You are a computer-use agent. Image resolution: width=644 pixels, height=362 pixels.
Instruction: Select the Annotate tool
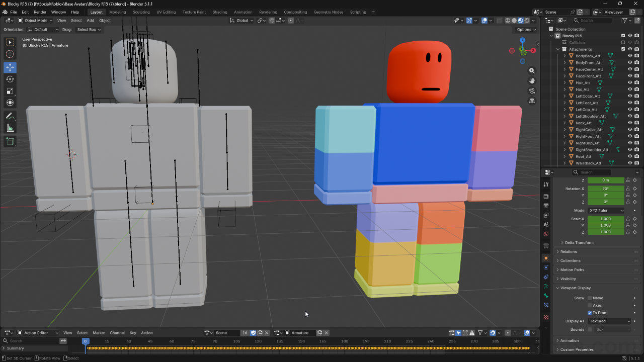coord(10,117)
